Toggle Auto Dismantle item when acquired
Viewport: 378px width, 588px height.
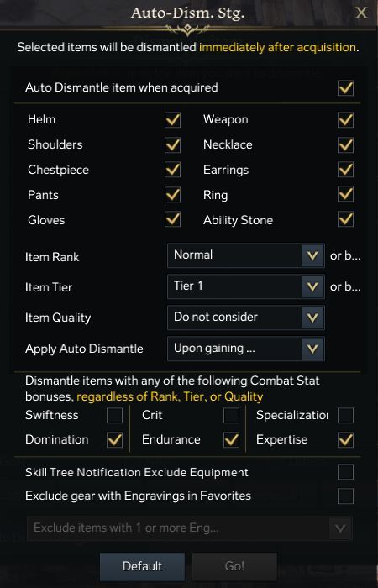pyautogui.click(x=345, y=87)
